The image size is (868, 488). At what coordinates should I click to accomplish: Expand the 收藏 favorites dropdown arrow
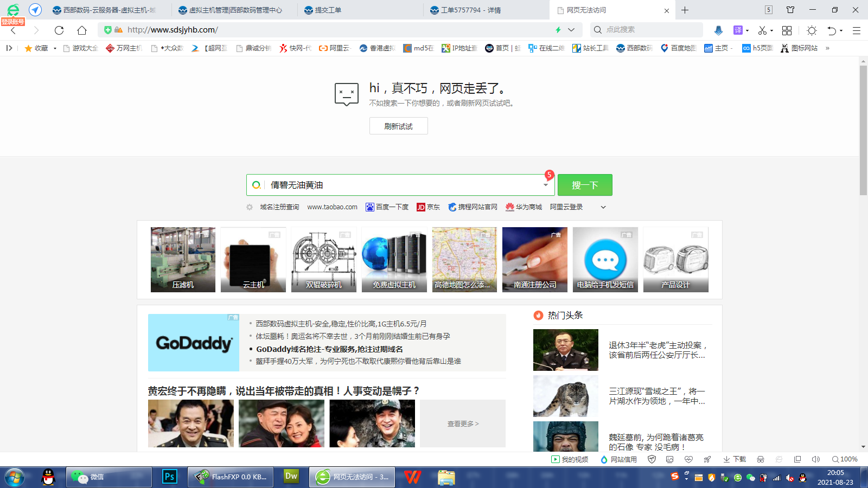tap(55, 48)
